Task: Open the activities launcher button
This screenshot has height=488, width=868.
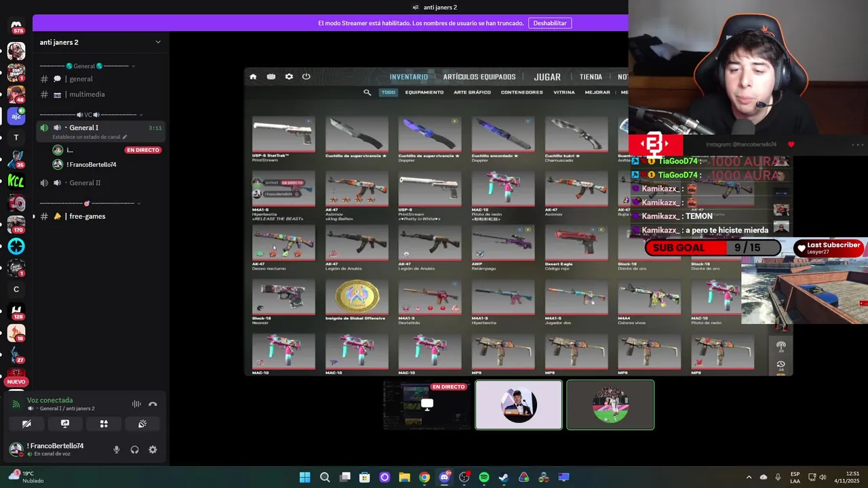Action: pos(104,424)
